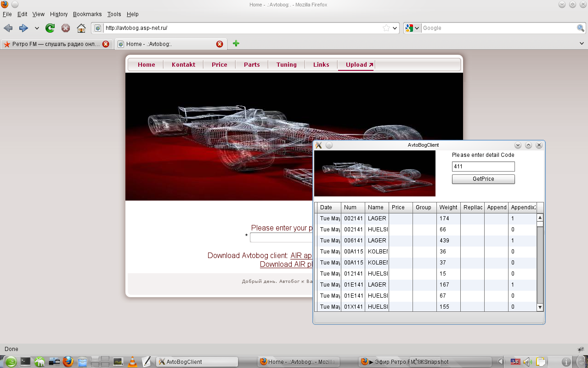Sort table by the Price column header
This screenshot has height=368, width=588.
click(401, 207)
